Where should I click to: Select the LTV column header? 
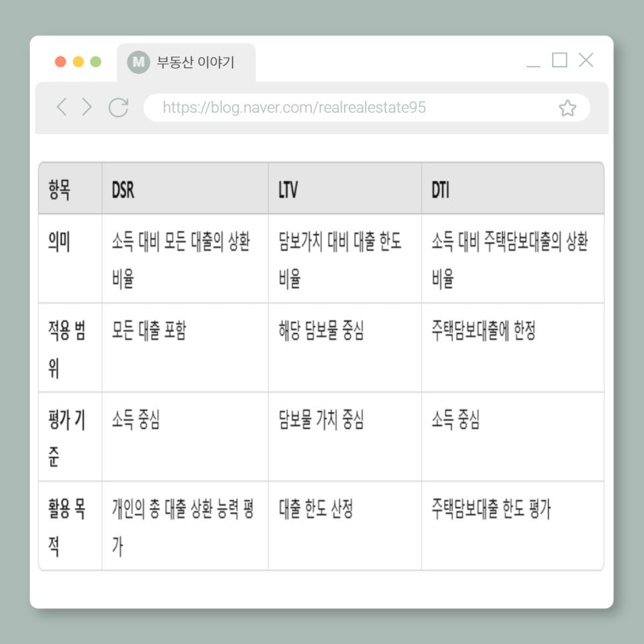click(x=345, y=189)
